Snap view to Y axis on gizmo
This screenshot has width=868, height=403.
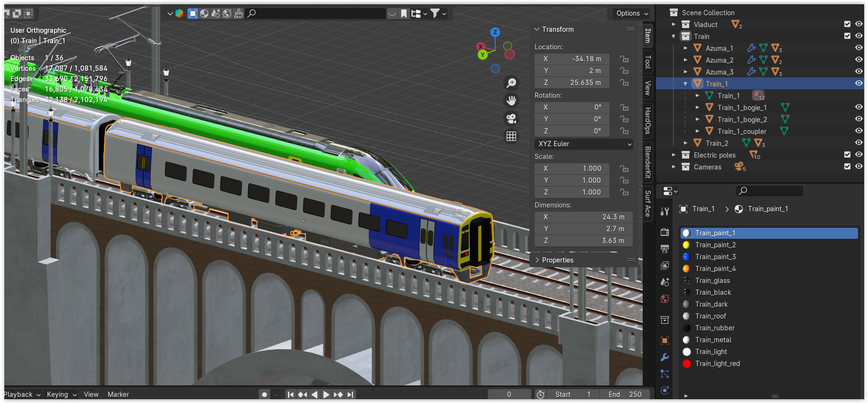pos(483,55)
